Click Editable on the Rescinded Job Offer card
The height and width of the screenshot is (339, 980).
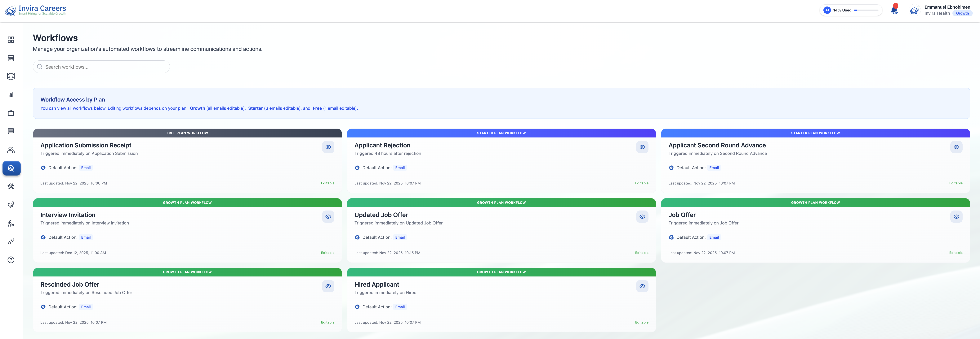327,322
